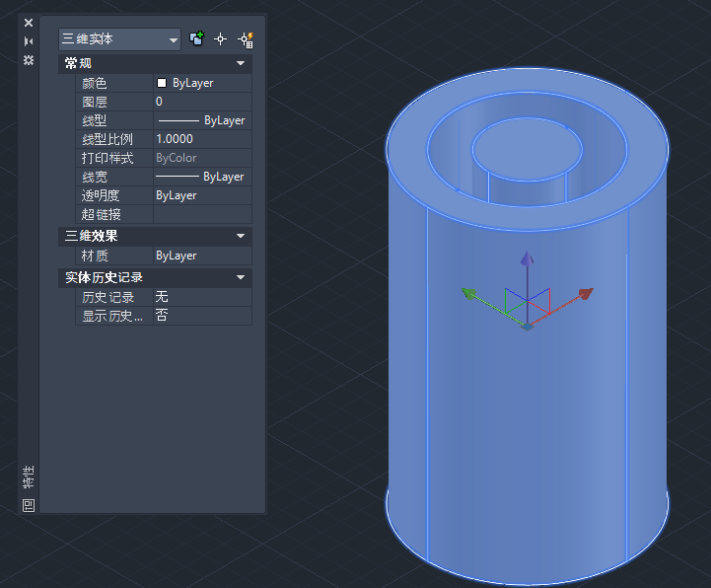Click the red X-axis gizmo arrow
The width and height of the screenshot is (711, 588).
(586, 293)
